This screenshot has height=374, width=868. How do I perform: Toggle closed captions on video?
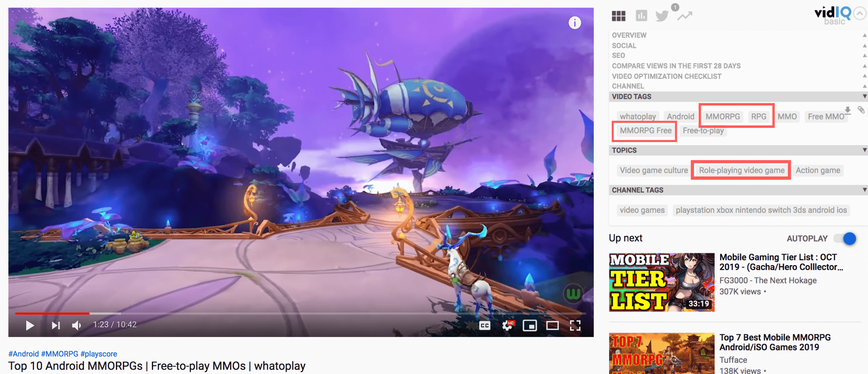[x=485, y=325]
